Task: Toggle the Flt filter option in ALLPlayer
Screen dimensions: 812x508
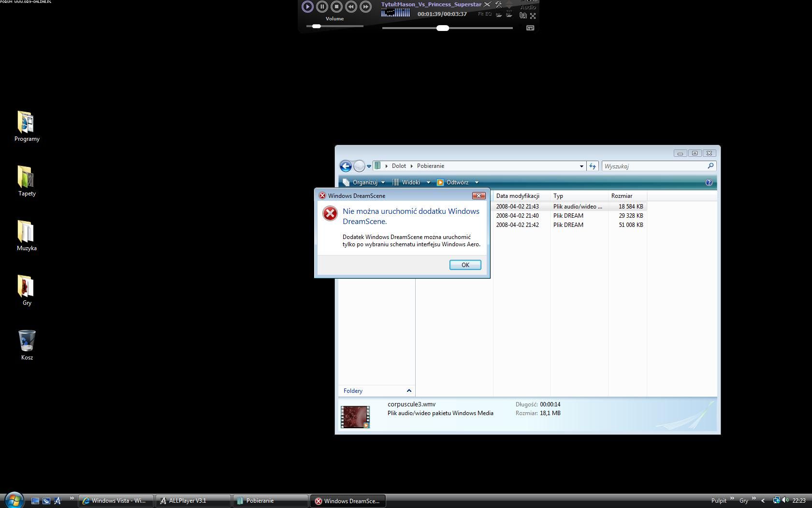Action: coord(481,14)
